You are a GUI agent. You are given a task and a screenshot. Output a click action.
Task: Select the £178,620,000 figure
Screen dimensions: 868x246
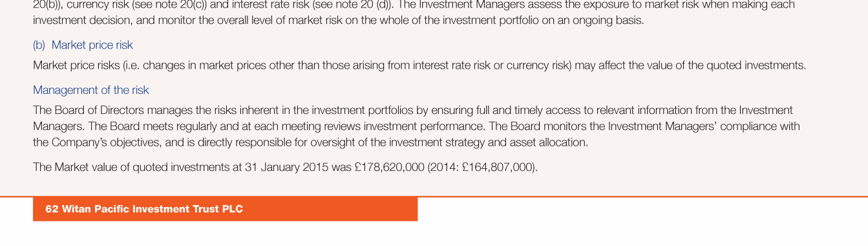click(x=390, y=168)
